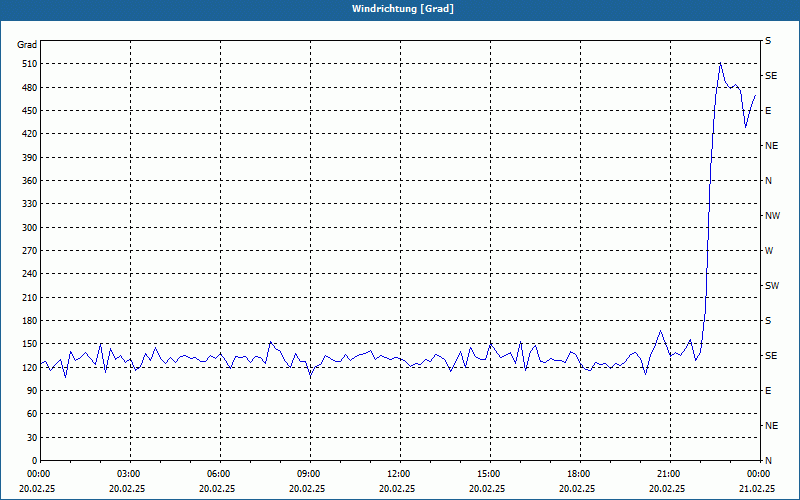Select the 300 degree axis label
Image resolution: width=800 pixels, height=500 pixels.
point(31,227)
